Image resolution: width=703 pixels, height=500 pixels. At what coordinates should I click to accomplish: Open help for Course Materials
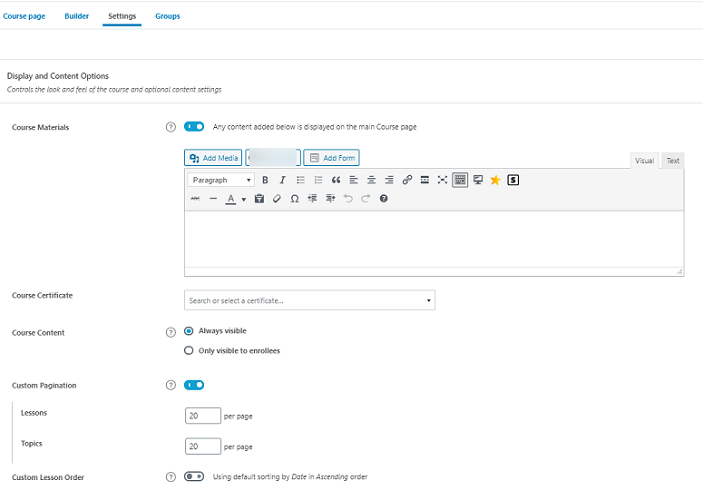pos(171,127)
